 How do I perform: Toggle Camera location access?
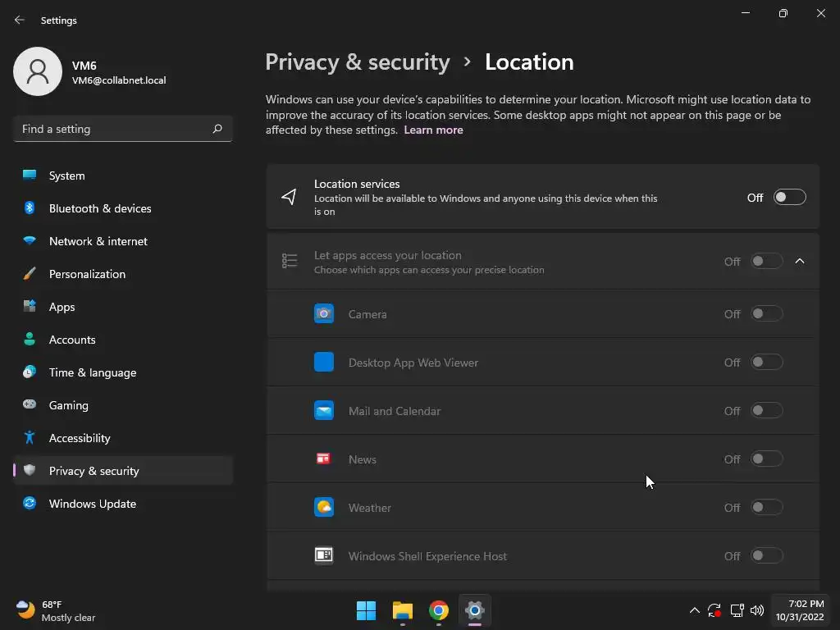tap(767, 313)
